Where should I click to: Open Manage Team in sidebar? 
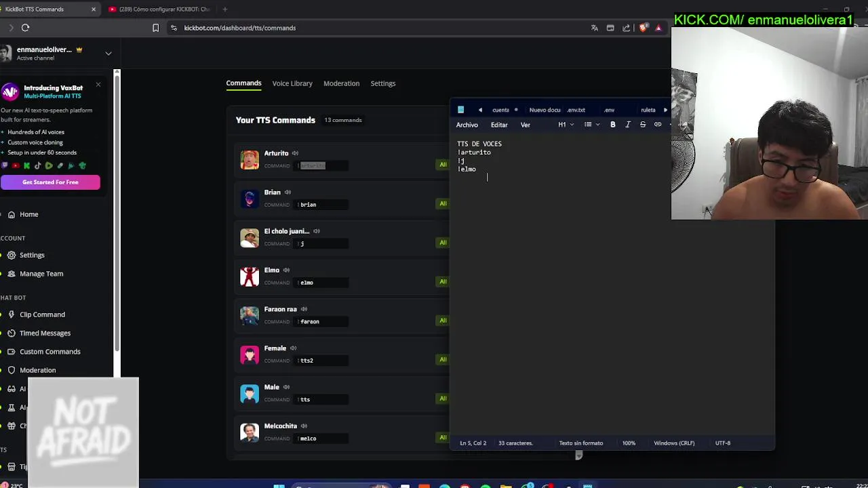pyautogui.click(x=41, y=274)
